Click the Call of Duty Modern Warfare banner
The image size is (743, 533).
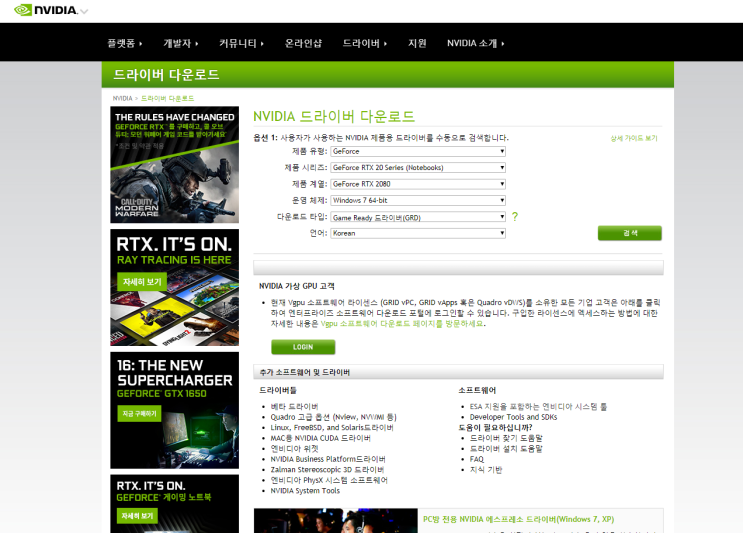click(x=174, y=164)
